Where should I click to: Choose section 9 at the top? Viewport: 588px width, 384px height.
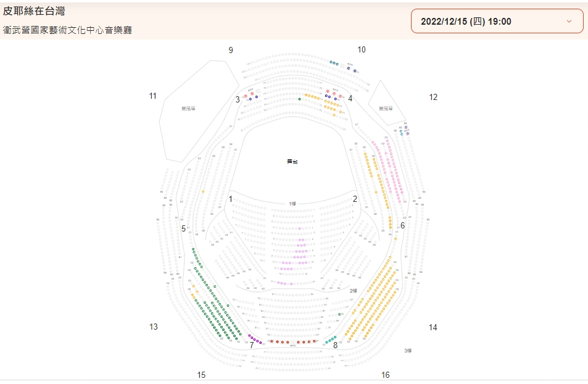231,50
